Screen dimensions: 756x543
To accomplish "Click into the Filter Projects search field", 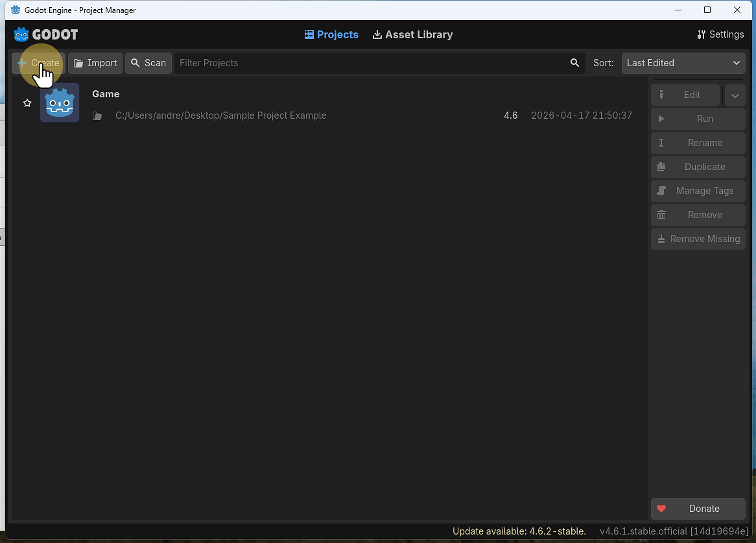I will pos(370,63).
